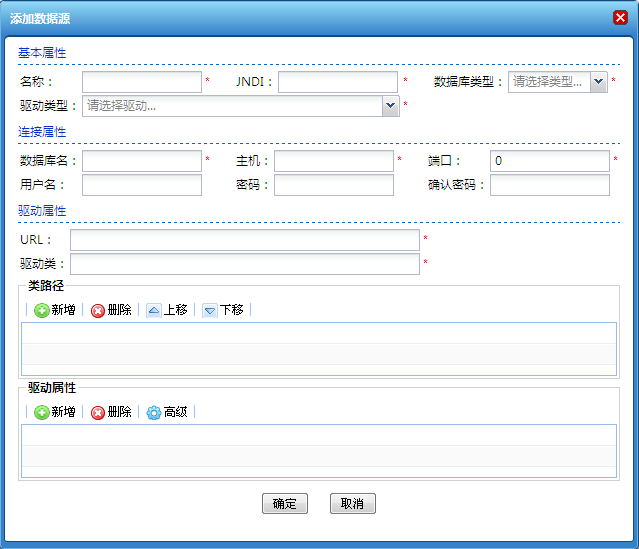
Task: Select first row in 类路径 list
Action: (319, 333)
